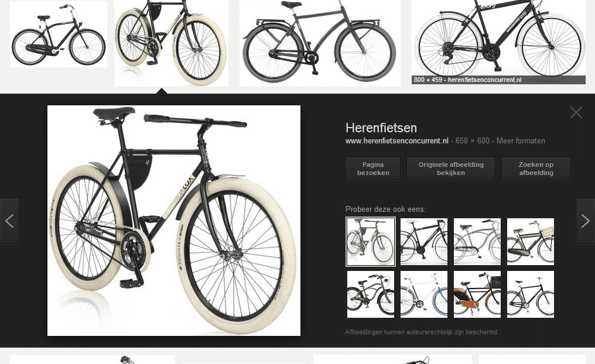This screenshot has width=595, height=364.
Task: Click Zoeken op afbeelding button
Action: tap(536, 169)
